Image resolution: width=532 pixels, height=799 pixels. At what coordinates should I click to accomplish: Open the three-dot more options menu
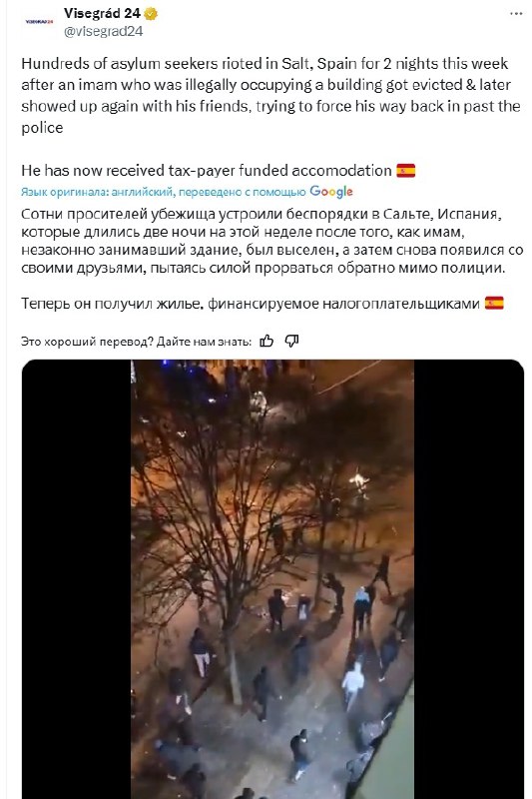tap(516, 14)
